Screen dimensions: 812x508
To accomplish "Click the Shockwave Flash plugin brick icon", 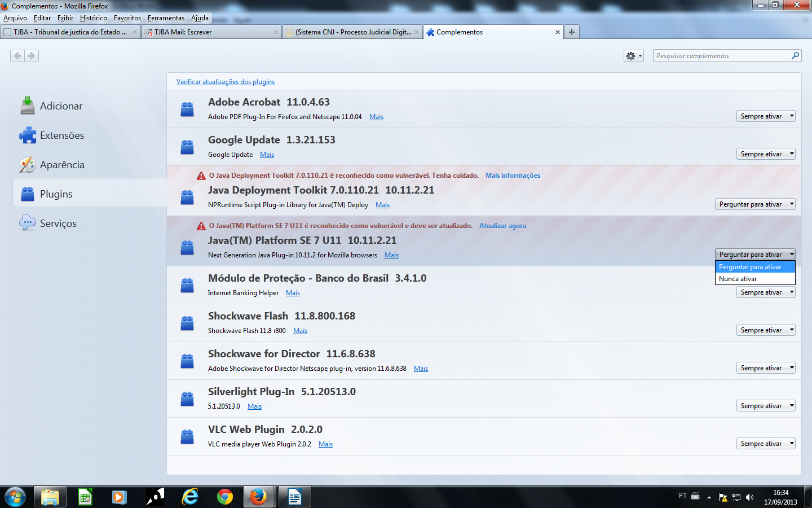I will click(187, 323).
